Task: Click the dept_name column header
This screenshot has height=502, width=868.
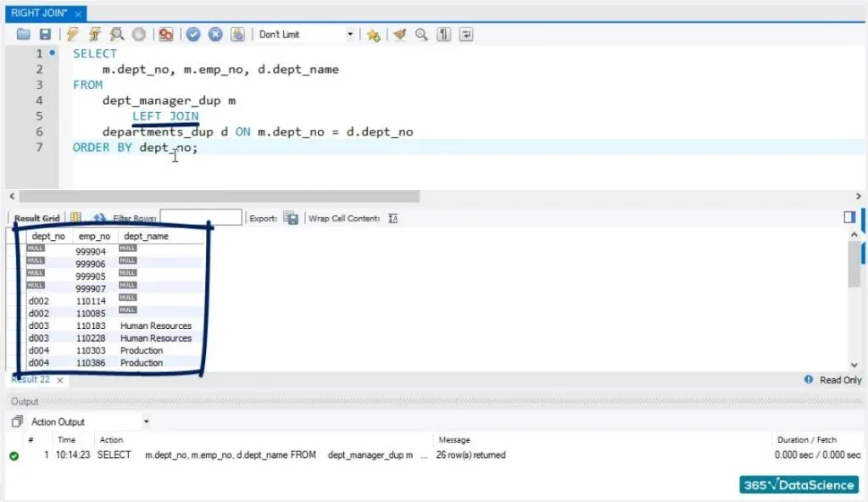Action: [144, 237]
